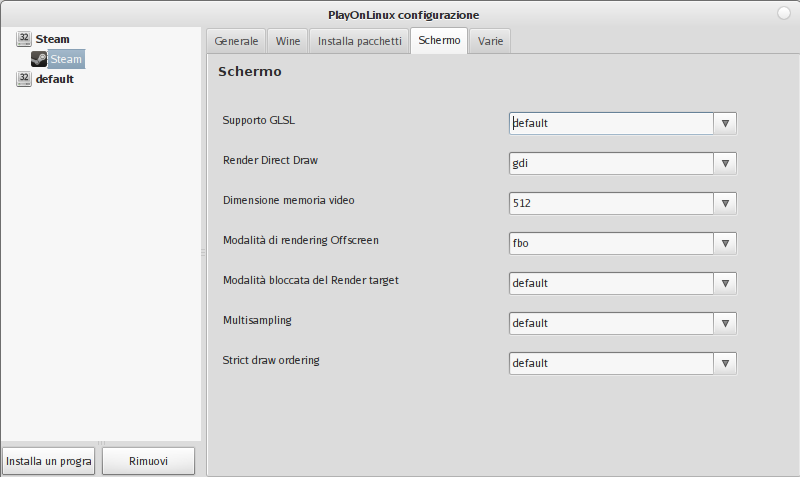Viewport: 800px width, 477px height.
Task: Click the round window button in titlebar
Action: tap(784, 14)
